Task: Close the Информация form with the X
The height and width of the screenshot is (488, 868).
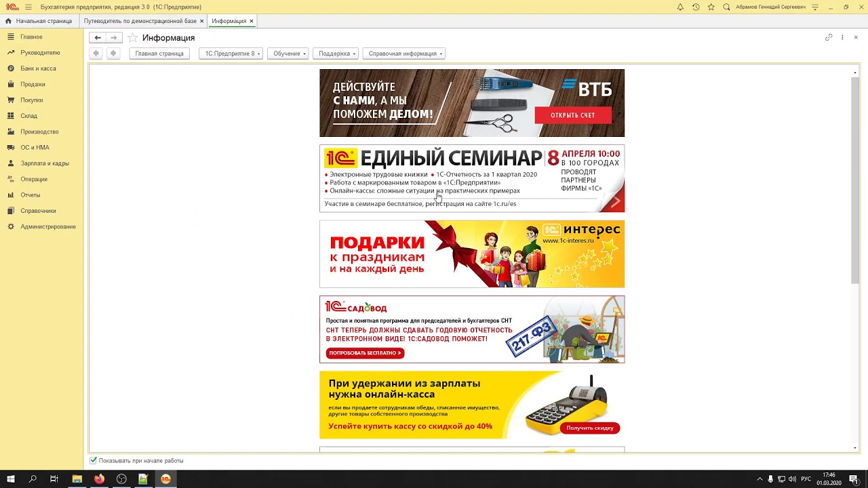Action: pyautogui.click(x=856, y=37)
